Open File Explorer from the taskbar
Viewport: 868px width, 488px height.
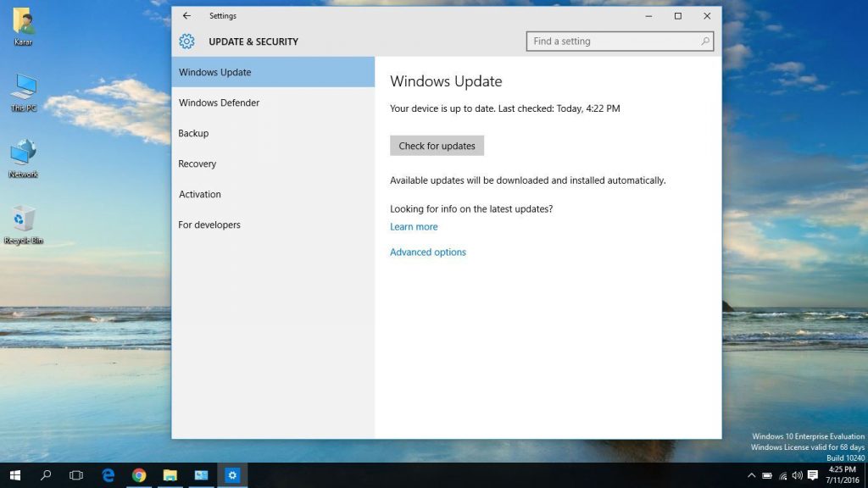170,475
